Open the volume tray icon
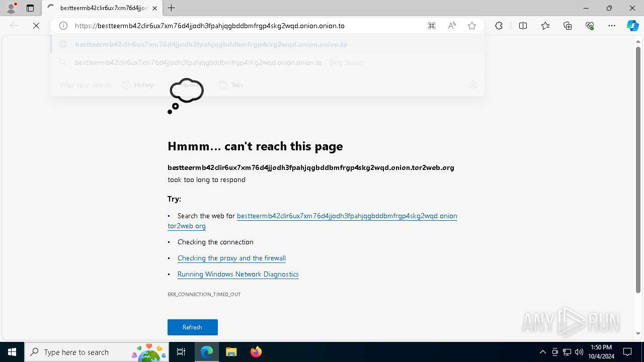Viewport: 644px width, 362px height. tap(579, 352)
